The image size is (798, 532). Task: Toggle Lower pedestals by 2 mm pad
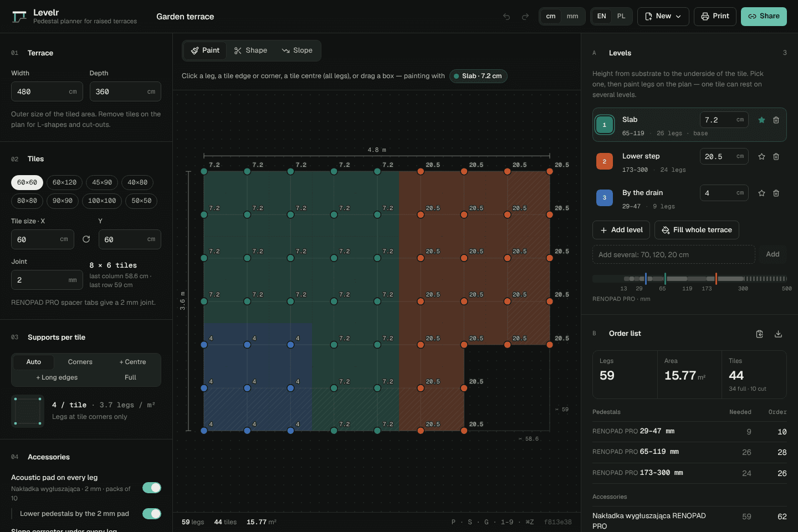(x=152, y=514)
